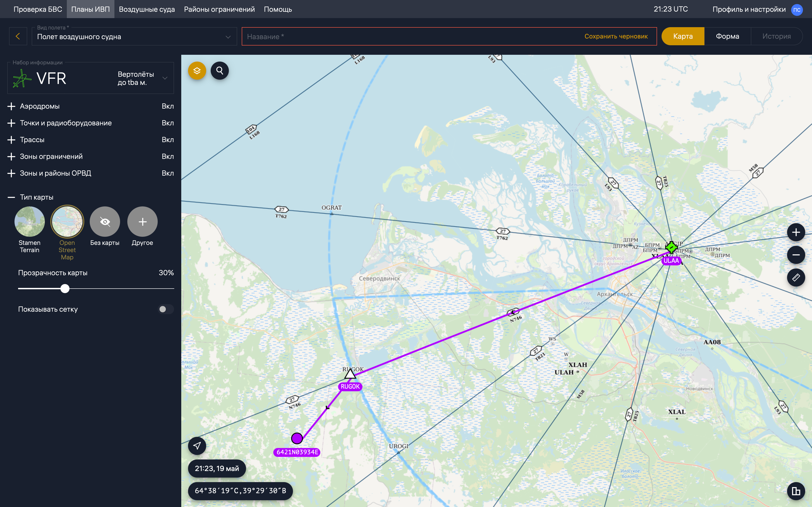Open the map search magnifier button
The height and width of the screenshot is (507, 812).
pyautogui.click(x=220, y=70)
